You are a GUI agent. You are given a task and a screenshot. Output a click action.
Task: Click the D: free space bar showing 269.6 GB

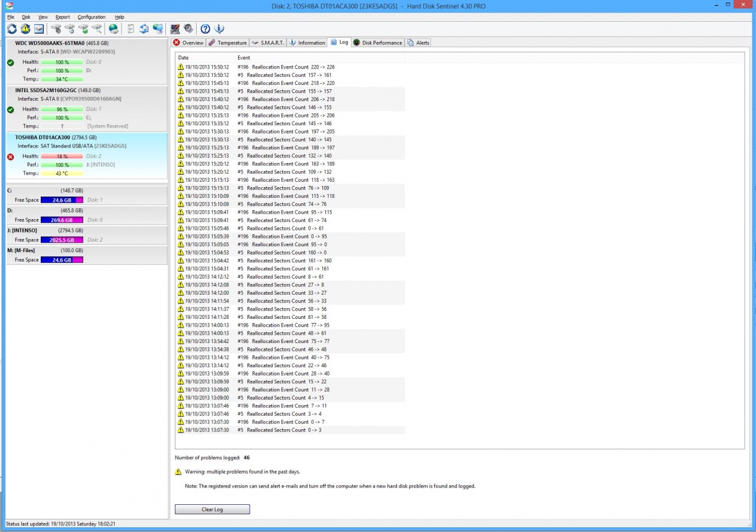62,220
